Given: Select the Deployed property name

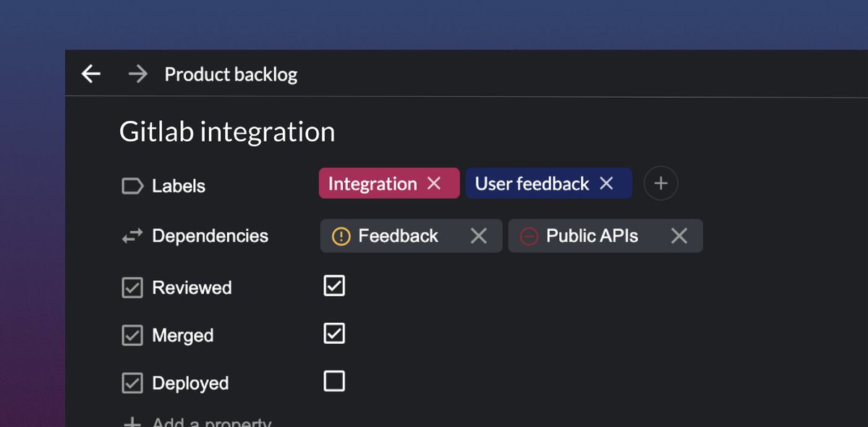Looking at the screenshot, I should pyautogui.click(x=190, y=383).
